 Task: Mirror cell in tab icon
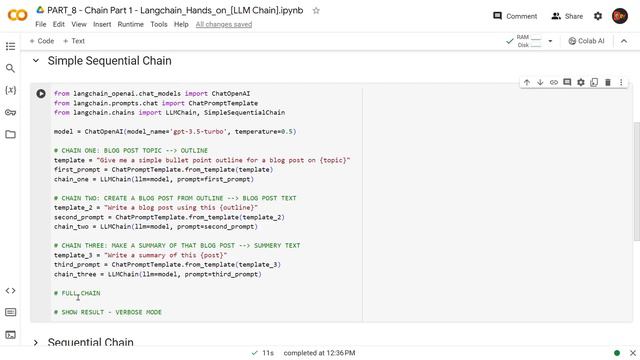point(594,82)
